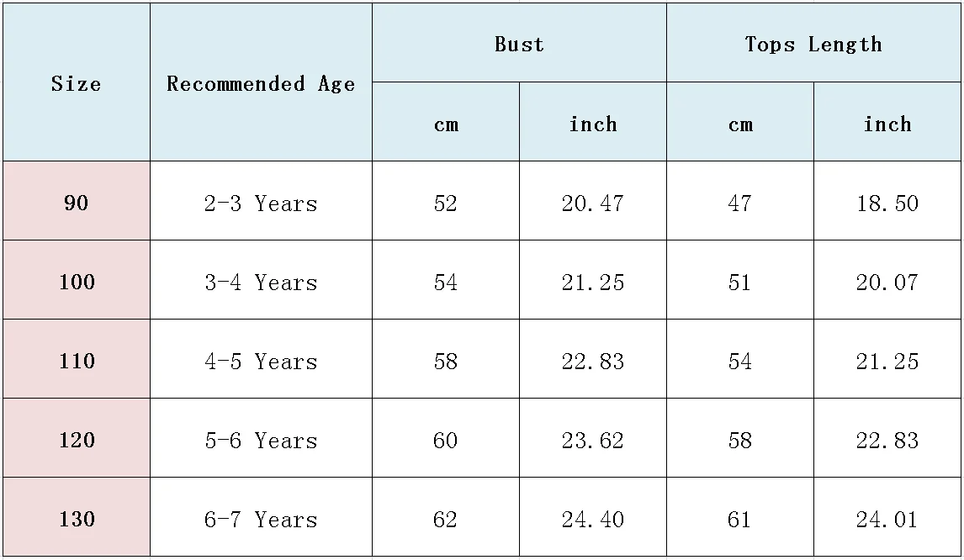The image size is (964, 560).
Task: Select the size 120 cell
Action: tap(77, 438)
